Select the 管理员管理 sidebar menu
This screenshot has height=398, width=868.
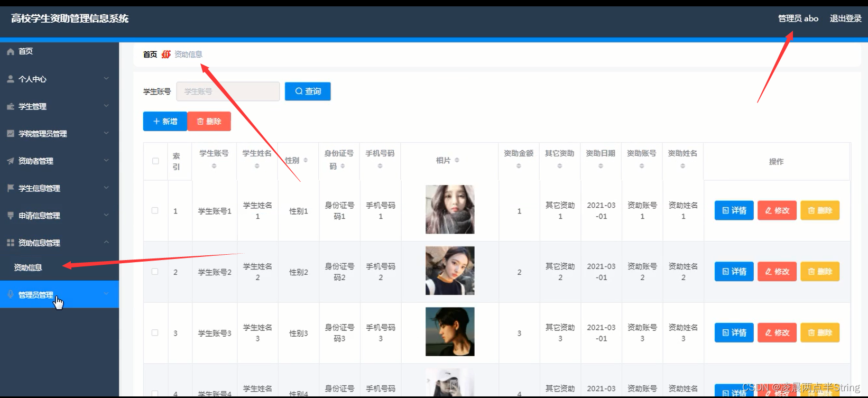pyautogui.click(x=59, y=294)
